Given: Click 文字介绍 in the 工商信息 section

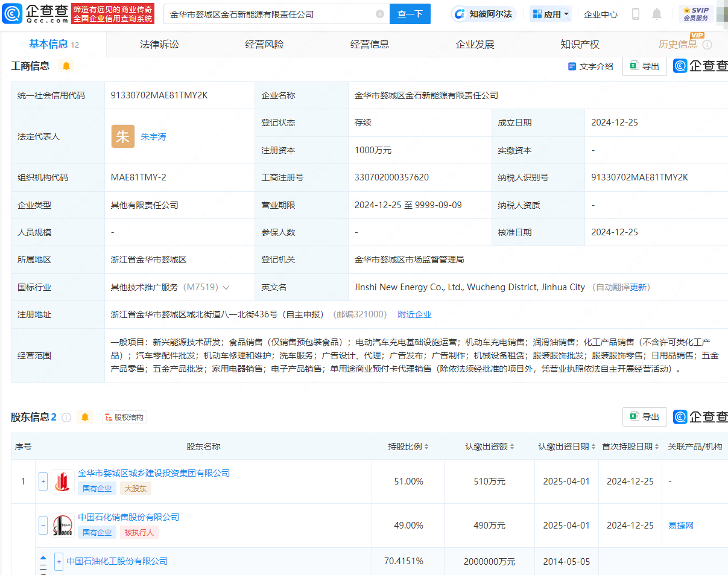Looking at the screenshot, I should [x=590, y=66].
